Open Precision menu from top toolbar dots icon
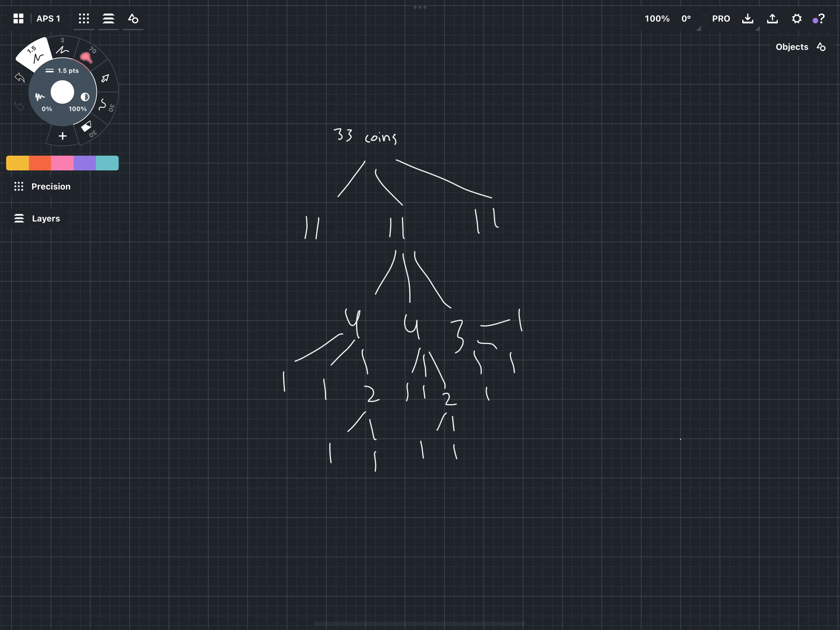 tap(84, 19)
